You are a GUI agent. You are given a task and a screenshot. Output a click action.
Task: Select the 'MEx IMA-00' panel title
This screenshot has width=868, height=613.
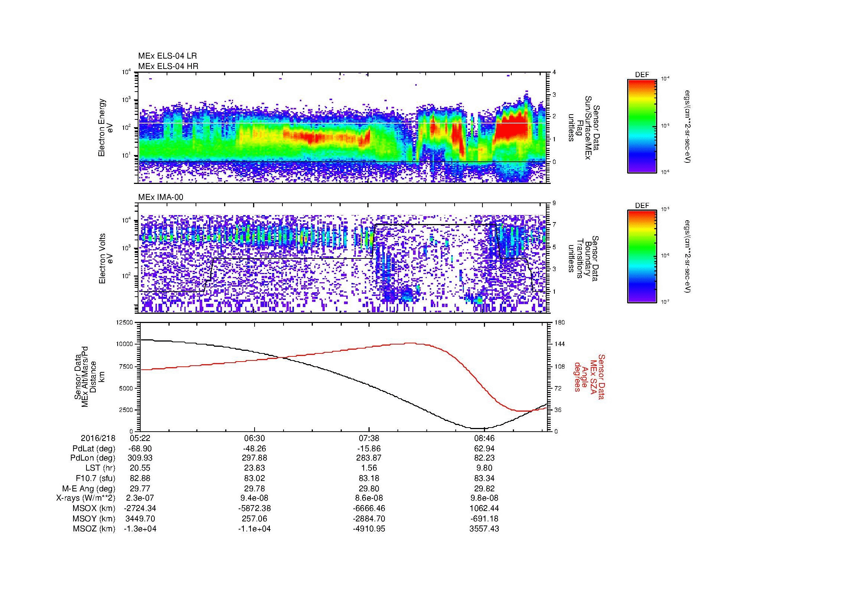(x=161, y=197)
